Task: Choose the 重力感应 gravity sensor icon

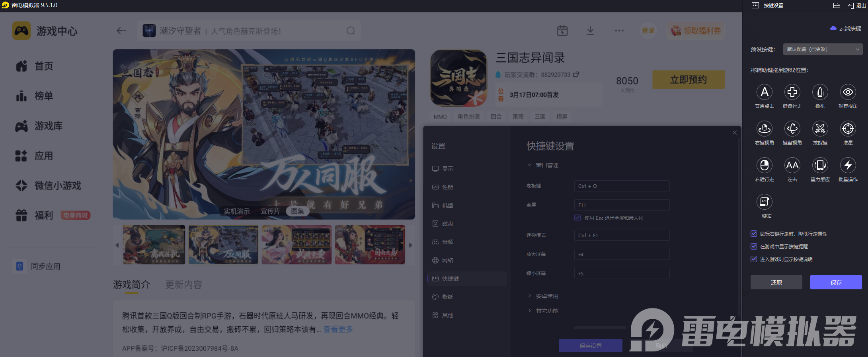Action: (x=820, y=166)
